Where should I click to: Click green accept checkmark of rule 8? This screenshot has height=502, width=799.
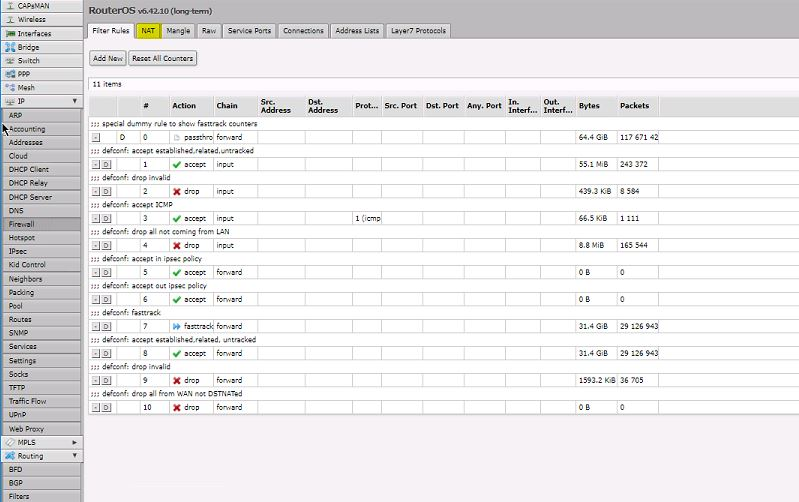coord(177,354)
